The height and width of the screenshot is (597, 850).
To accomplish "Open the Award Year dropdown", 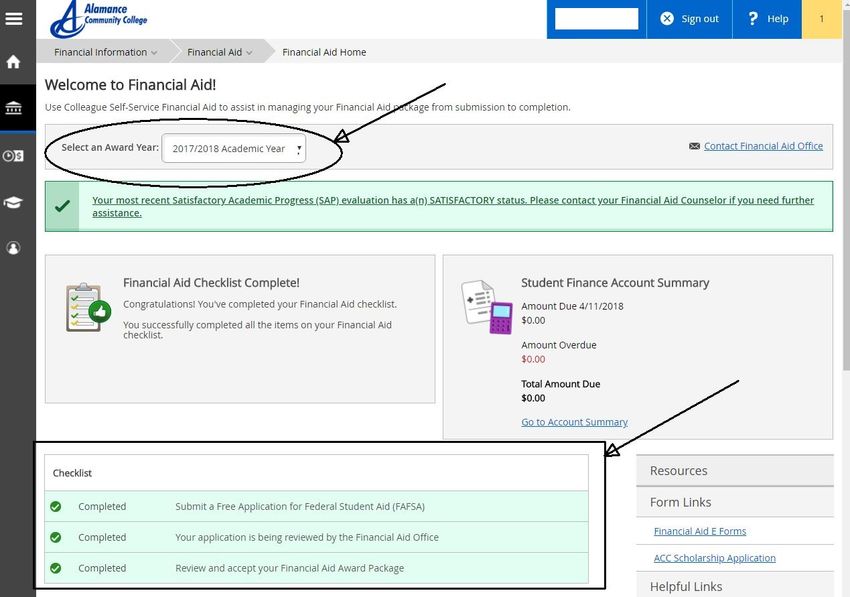I will point(234,148).
